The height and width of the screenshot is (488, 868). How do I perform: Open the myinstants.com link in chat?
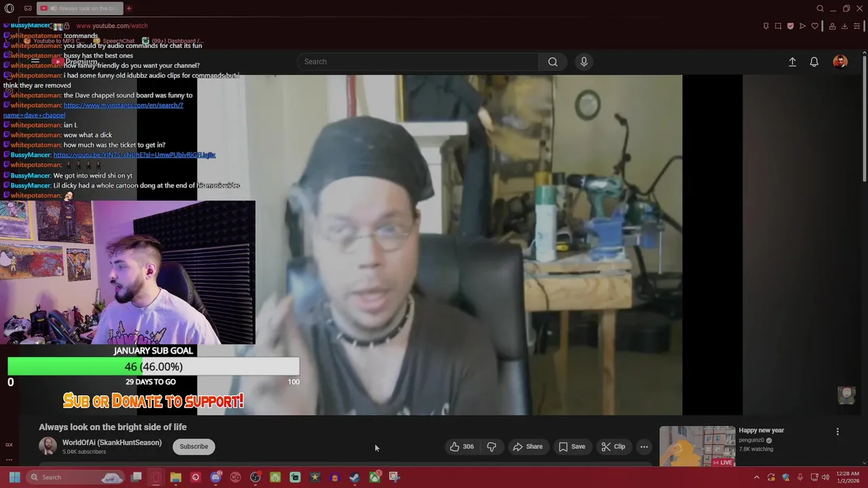coord(93,110)
